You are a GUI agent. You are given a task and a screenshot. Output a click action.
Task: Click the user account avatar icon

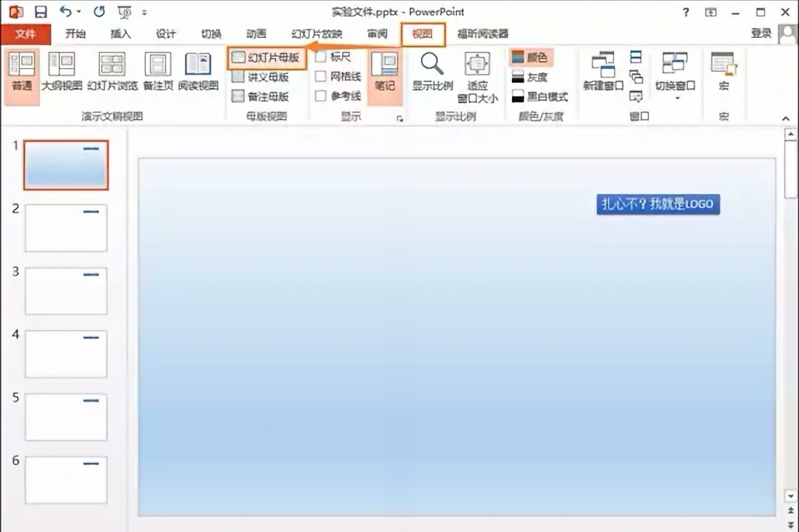click(787, 33)
